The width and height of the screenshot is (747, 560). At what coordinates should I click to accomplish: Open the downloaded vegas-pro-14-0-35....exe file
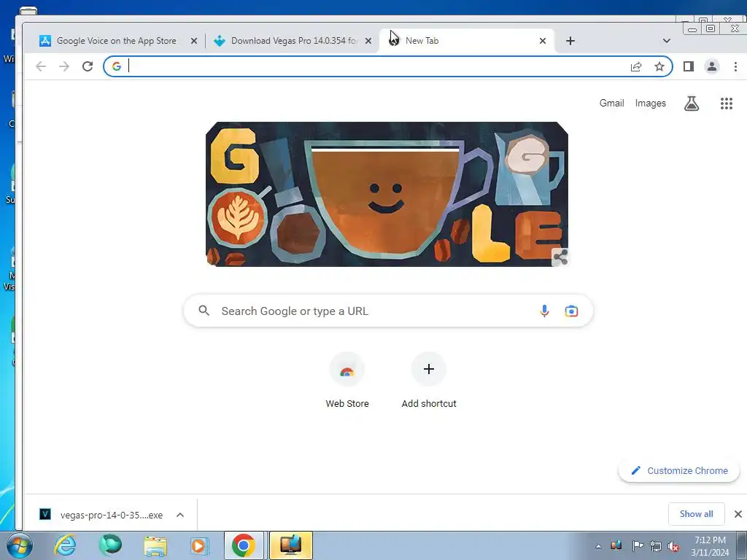coord(101,515)
